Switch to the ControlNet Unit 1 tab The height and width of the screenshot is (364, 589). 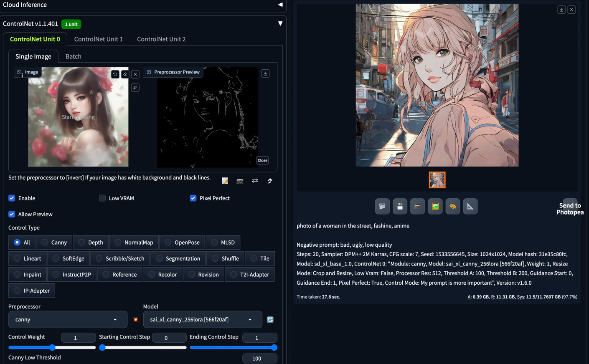coord(99,39)
